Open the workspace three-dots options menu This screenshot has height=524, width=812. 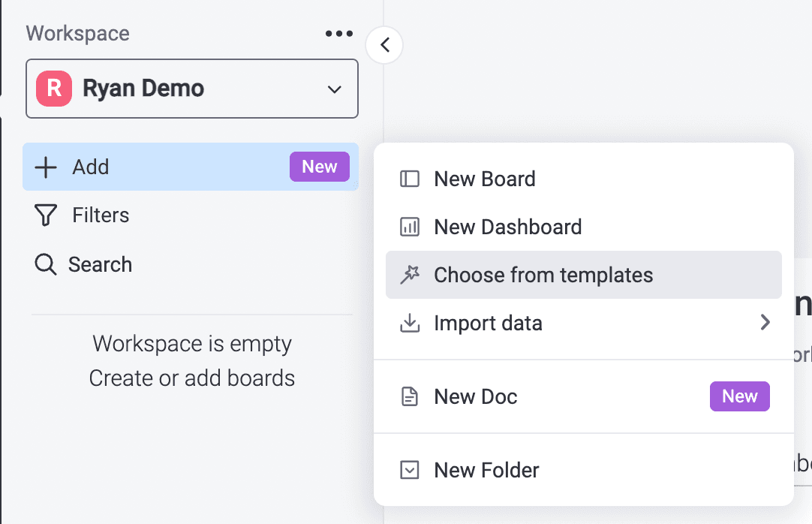click(x=339, y=34)
